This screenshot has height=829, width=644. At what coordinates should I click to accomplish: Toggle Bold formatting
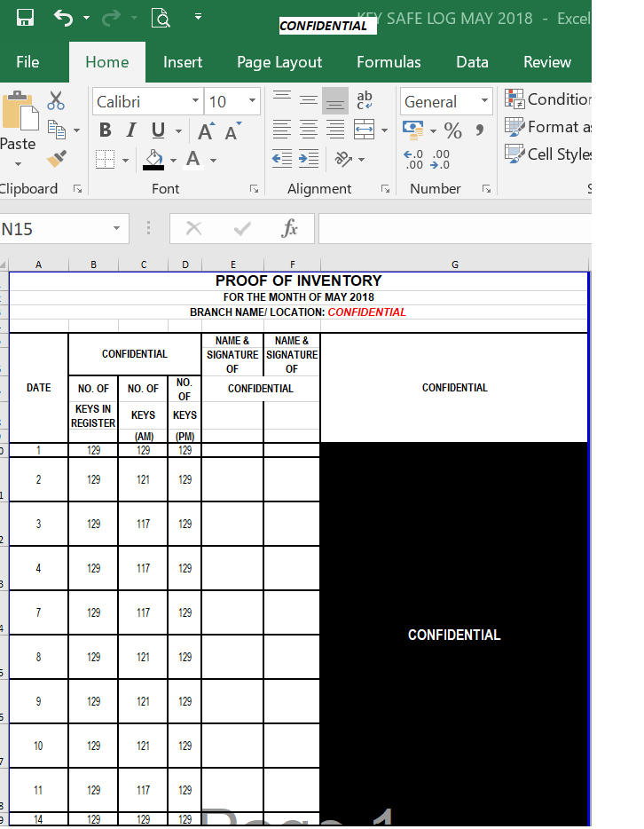pos(106,130)
